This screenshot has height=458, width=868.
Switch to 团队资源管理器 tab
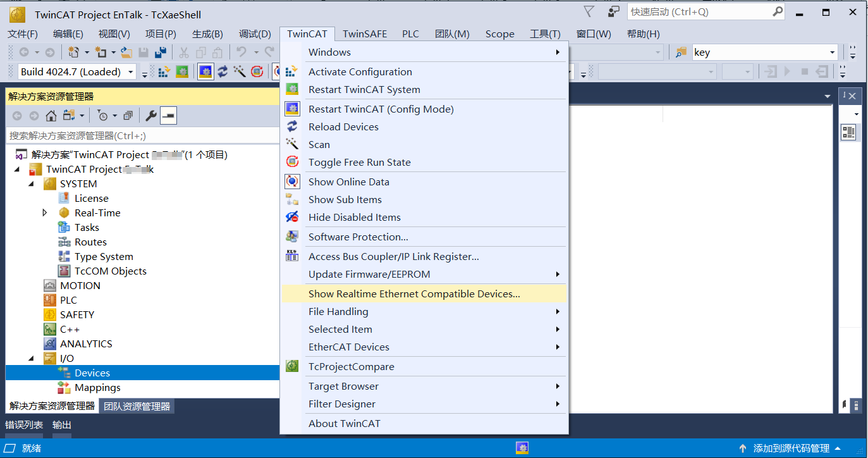click(137, 406)
